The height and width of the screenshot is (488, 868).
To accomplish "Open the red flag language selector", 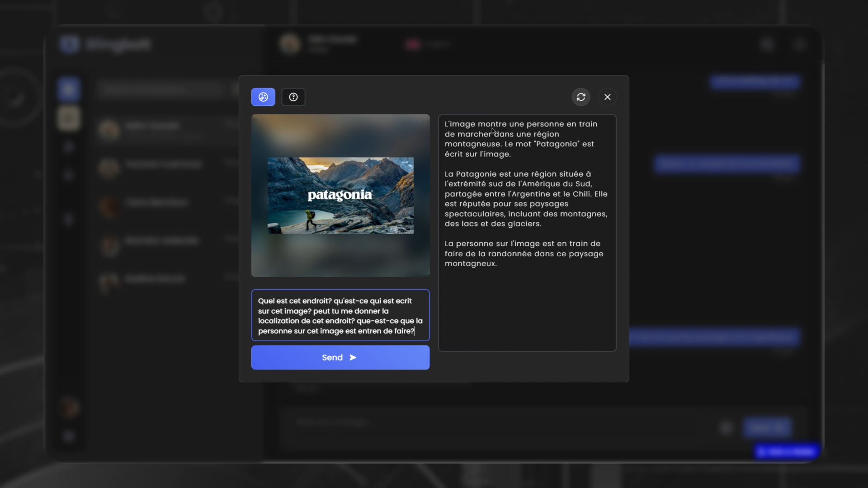I will 413,44.
